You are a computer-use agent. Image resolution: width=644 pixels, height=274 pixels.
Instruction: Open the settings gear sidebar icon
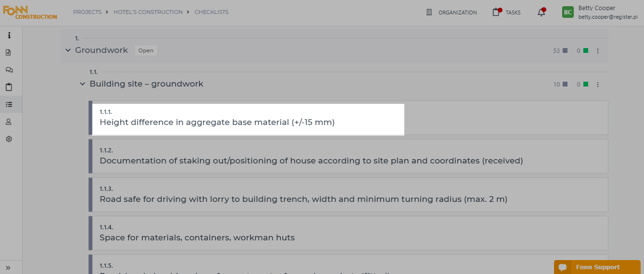coord(9,139)
